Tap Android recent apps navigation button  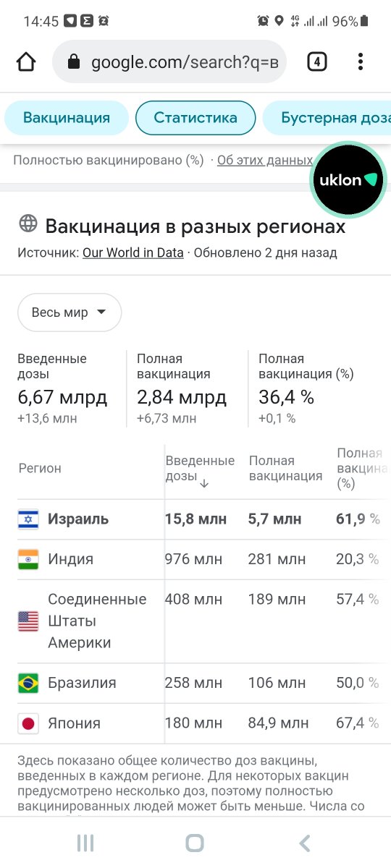(85, 843)
